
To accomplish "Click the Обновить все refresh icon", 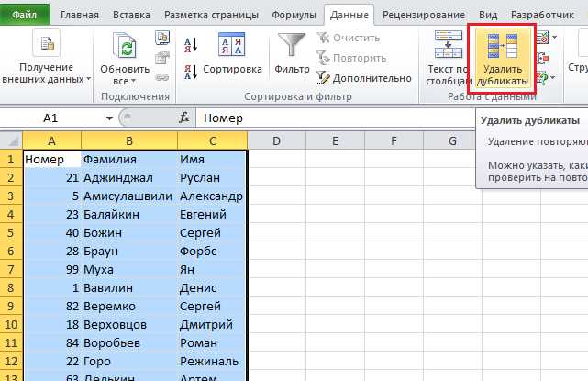I will coord(125,45).
